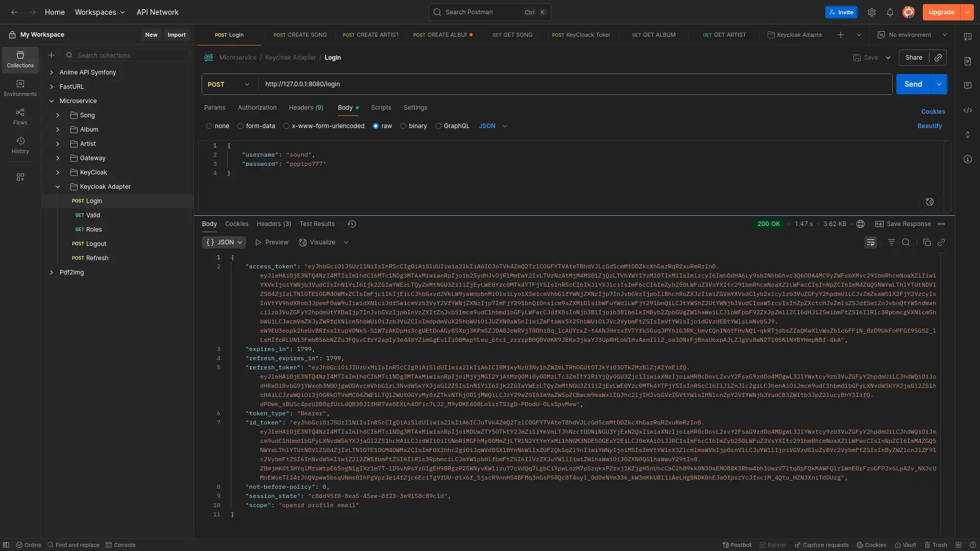Switch to request Headers (9) tab
The width and height of the screenshot is (980, 551).
coord(306,108)
